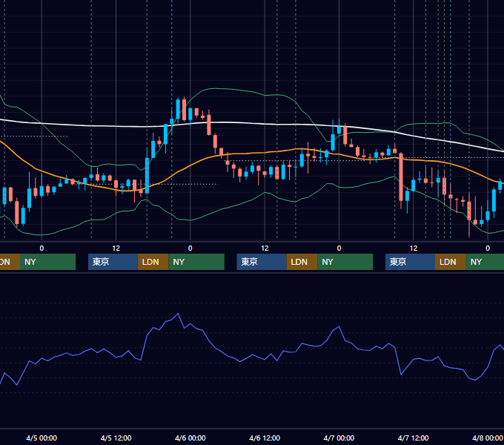Click the tall blue candle in 4/5 LDN session

147,175
